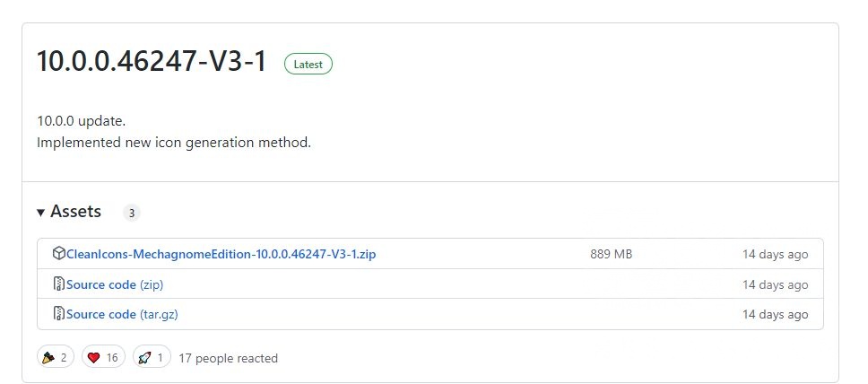Image resolution: width=868 pixels, height=384 pixels.
Task: Click the "Implemented new icon generation method" text
Action: [x=174, y=142]
